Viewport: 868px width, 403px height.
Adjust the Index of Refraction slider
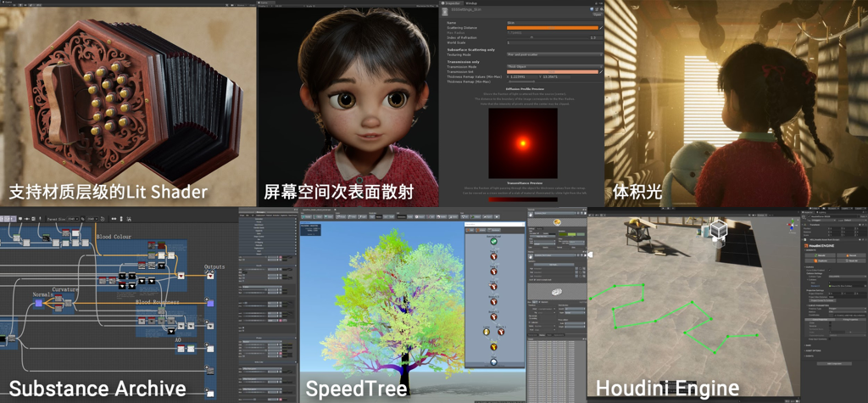pyautogui.click(x=548, y=37)
